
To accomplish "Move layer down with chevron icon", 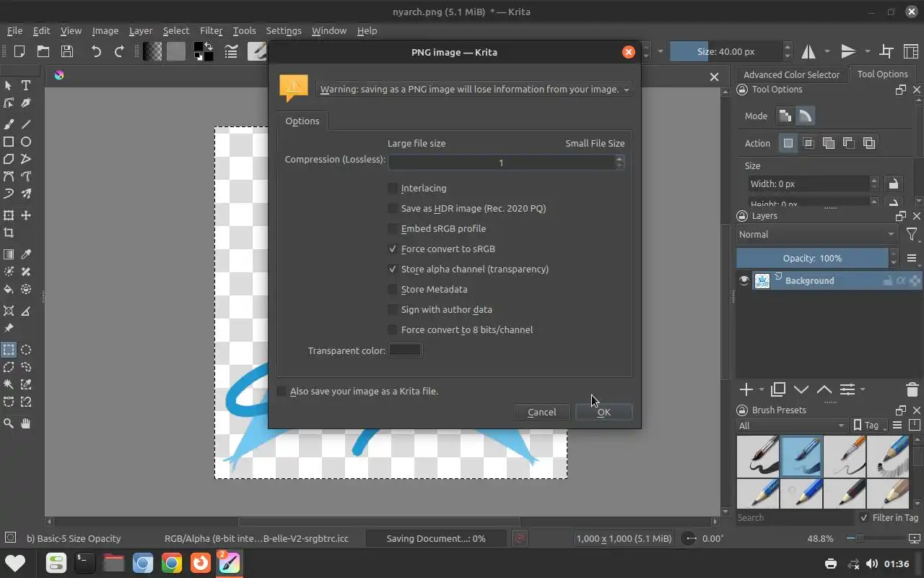I will [x=801, y=389].
